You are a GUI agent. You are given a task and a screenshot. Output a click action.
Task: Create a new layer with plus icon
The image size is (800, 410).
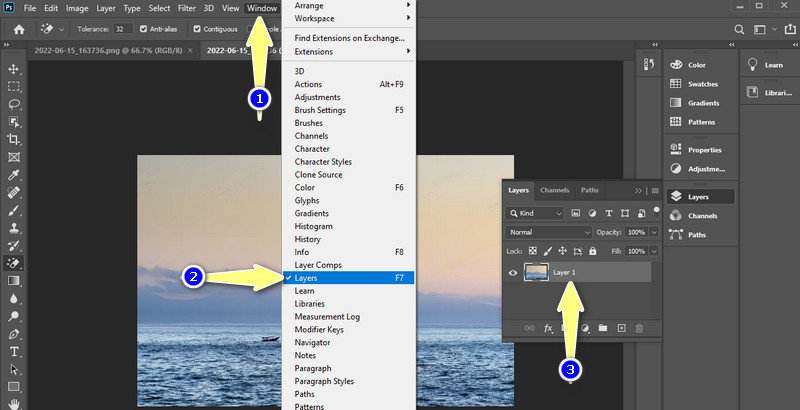tap(621, 328)
